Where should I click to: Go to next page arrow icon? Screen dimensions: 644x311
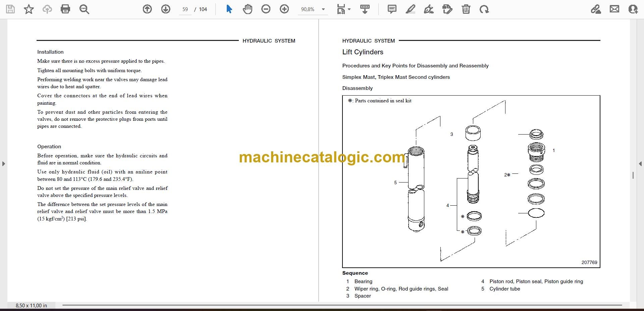click(166, 9)
